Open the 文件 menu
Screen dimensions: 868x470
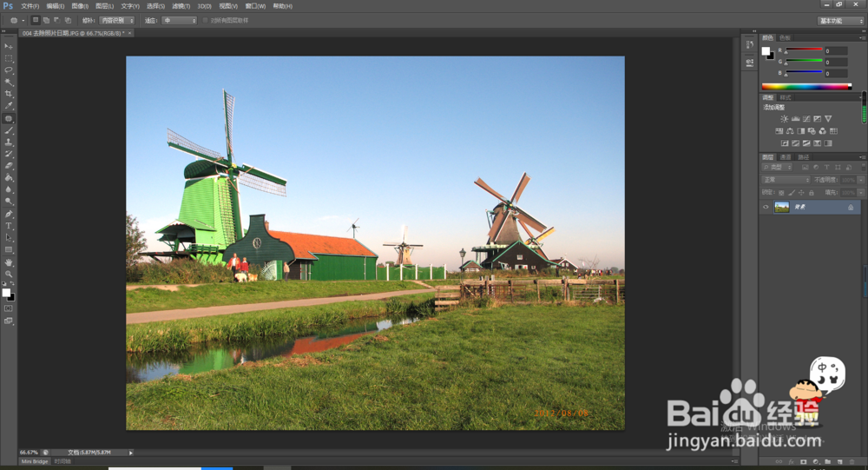pos(30,6)
